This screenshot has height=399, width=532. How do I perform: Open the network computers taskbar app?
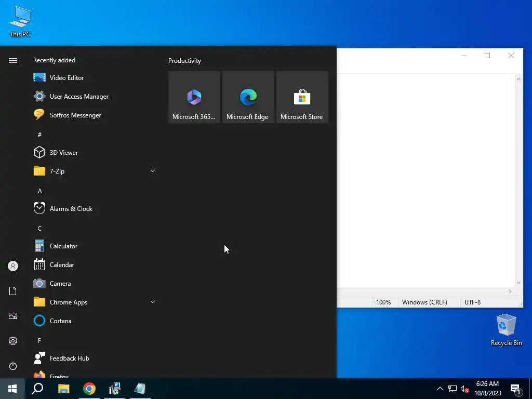[115, 389]
